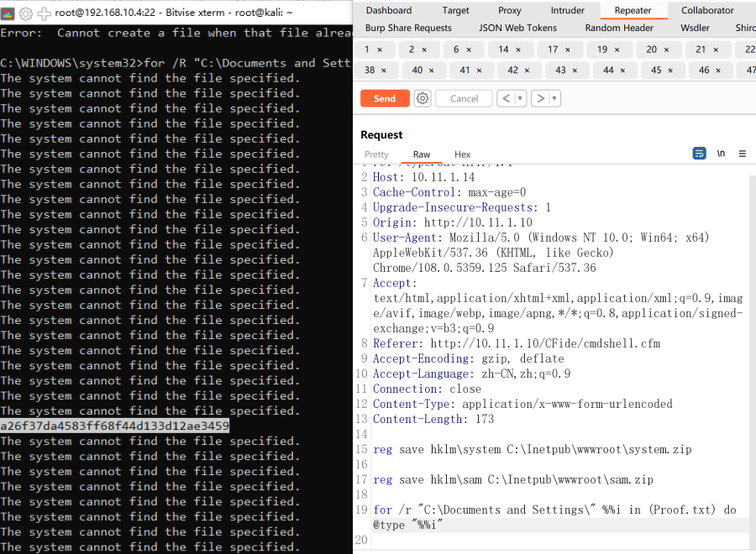756x554 pixels.
Task: Close Repeater tab 44
Action: (622, 71)
